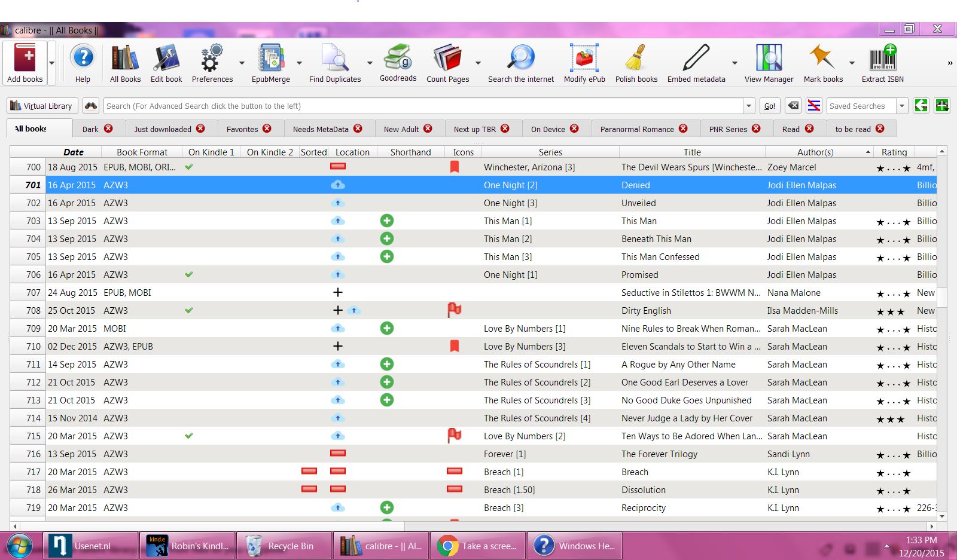Close the New Adult tab
Image resolution: width=957 pixels, height=560 pixels.
click(x=428, y=128)
